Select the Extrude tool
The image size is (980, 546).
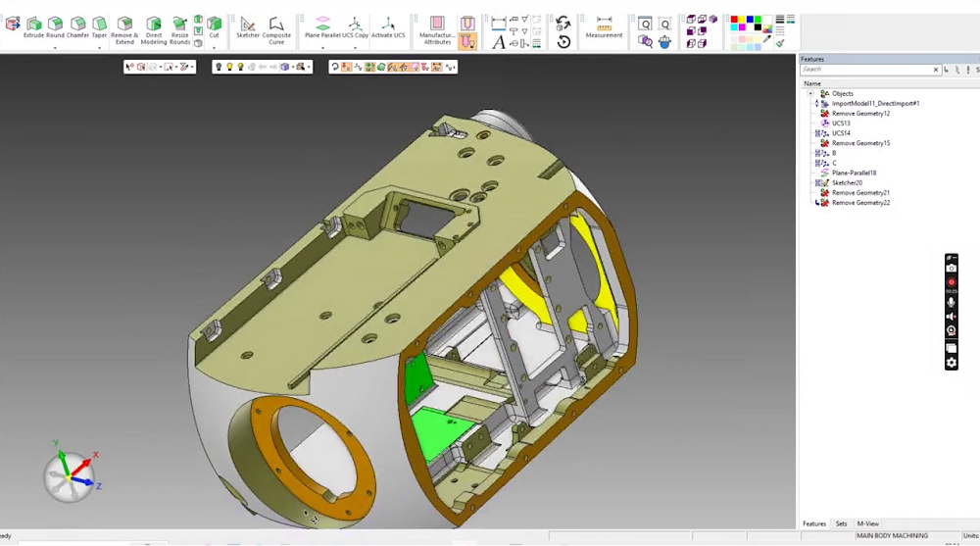click(x=33, y=25)
